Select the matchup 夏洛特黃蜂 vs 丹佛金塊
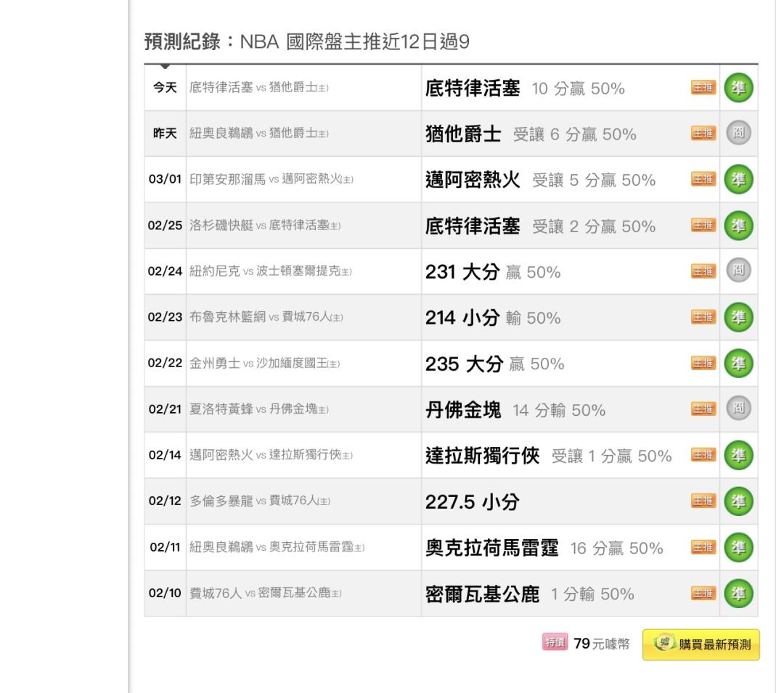 point(259,409)
